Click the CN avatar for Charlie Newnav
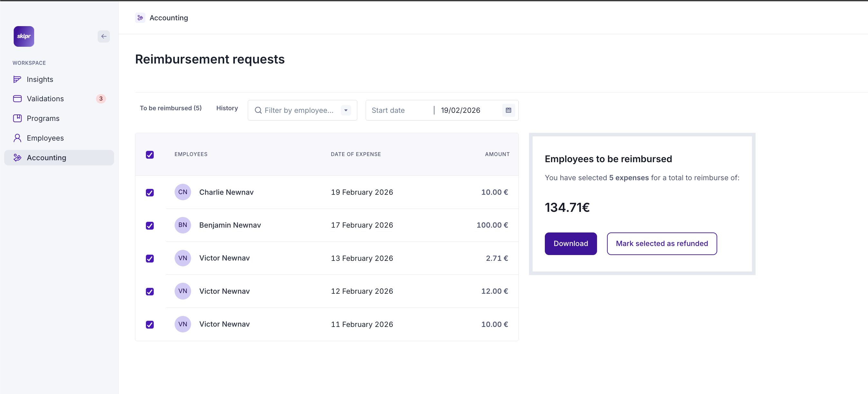Screen dimensions: 868x394 183,192
